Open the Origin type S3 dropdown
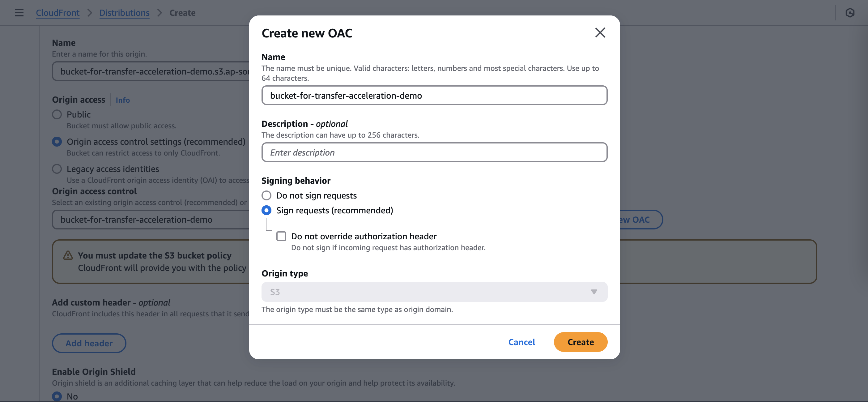The width and height of the screenshot is (868, 402). tap(434, 292)
